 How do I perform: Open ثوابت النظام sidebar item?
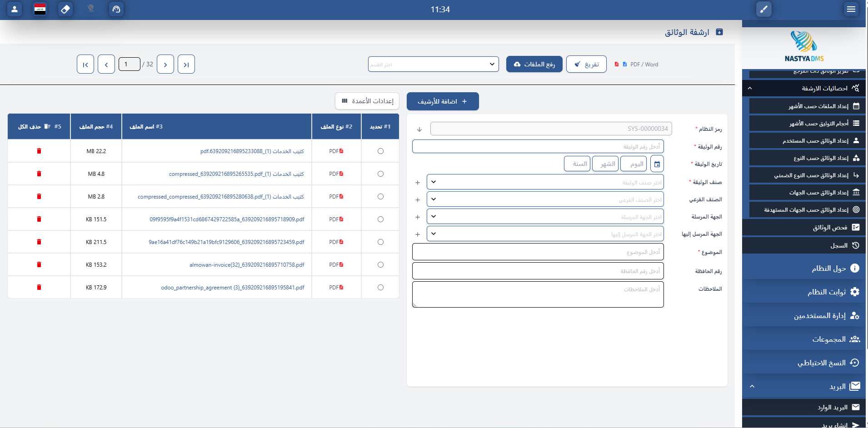804,292
